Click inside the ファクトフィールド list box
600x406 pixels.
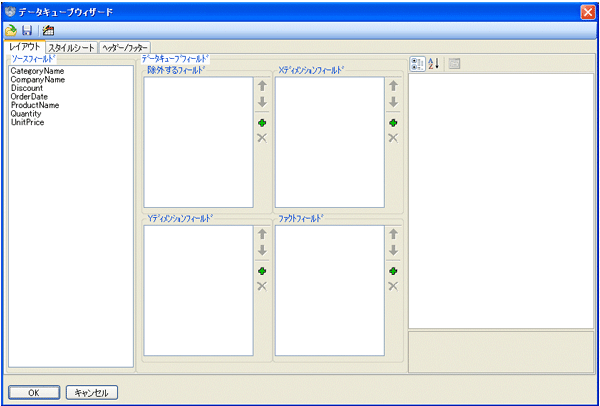[x=330, y=290]
